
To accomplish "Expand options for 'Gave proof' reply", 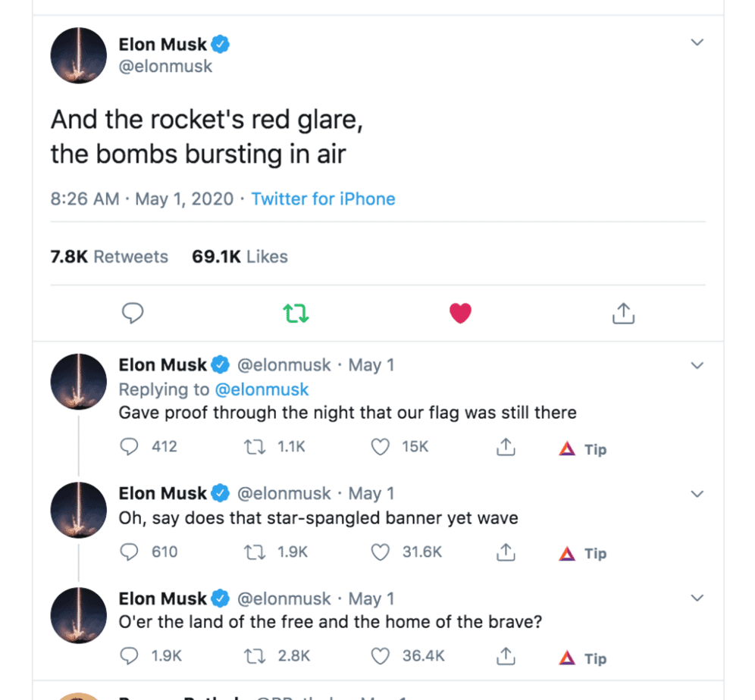I will pyautogui.click(x=697, y=365).
